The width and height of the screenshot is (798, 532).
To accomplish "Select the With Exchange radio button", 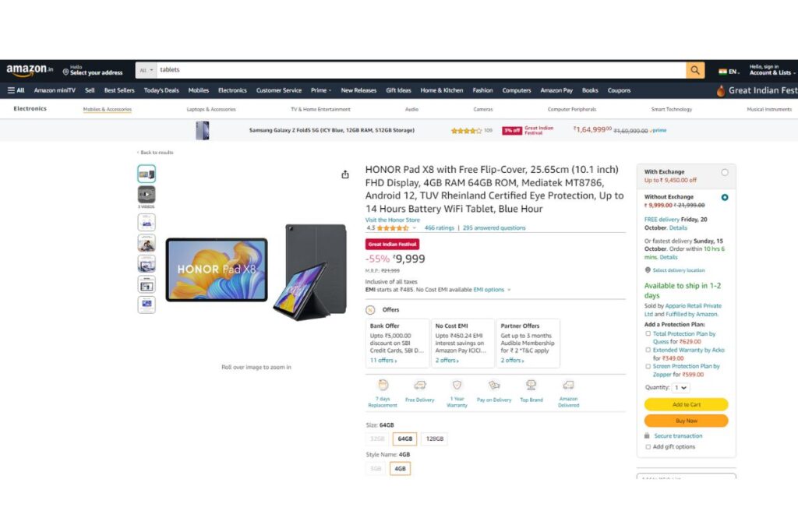I will [725, 172].
